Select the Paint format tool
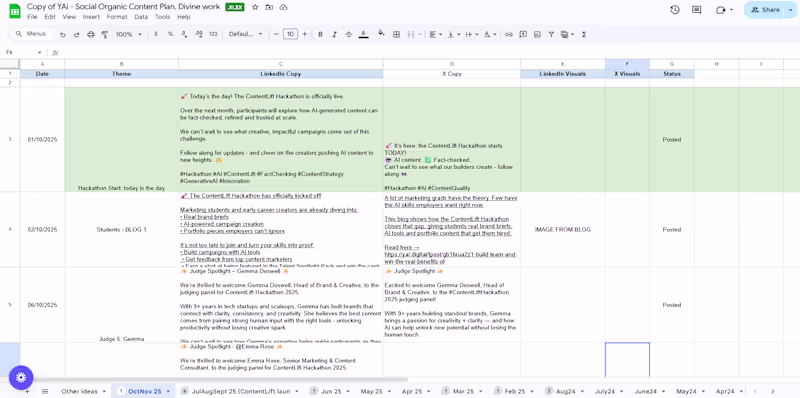Image resolution: width=800 pixels, height=398 pixels. (105, 34)
